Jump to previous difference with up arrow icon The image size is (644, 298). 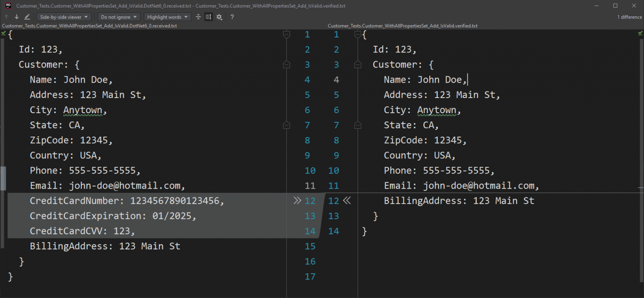(x=7, y=17)
